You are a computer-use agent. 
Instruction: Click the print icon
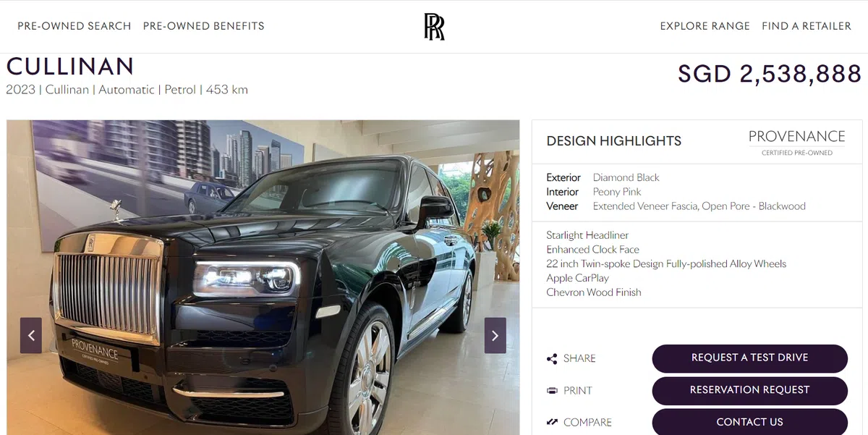pyautogui.click(x=552, y=391)
